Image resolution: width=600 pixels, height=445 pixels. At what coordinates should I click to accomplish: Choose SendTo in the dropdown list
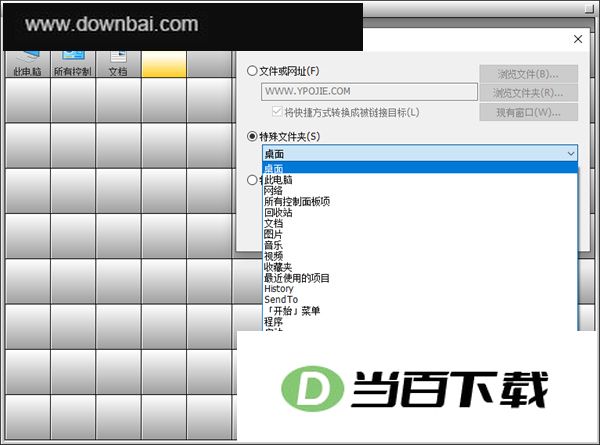pos(420,300)
